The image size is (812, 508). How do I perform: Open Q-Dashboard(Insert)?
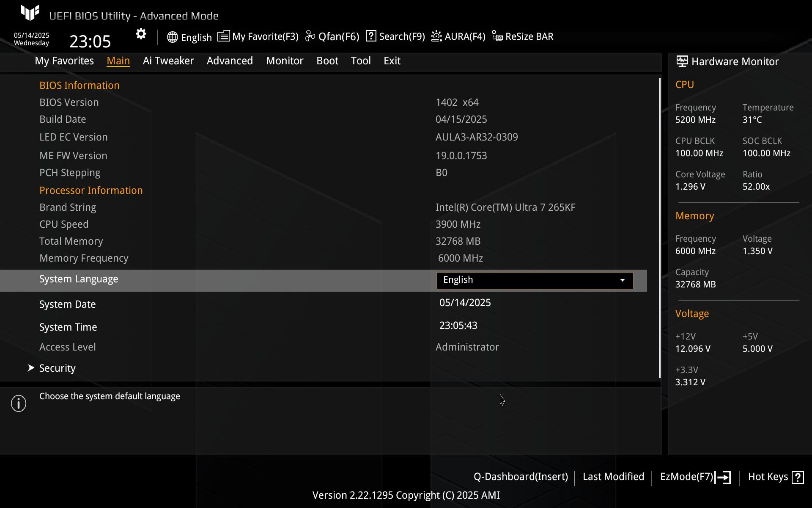[521, 477]
